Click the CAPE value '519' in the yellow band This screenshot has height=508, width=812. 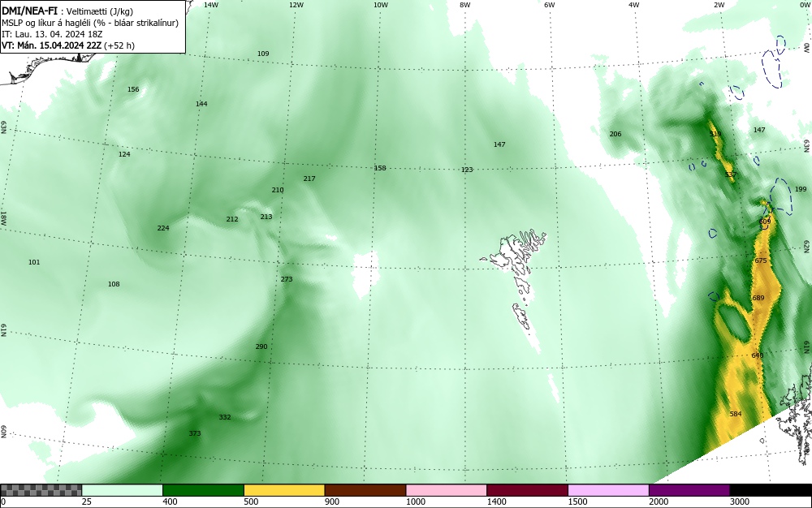(715, 134)
